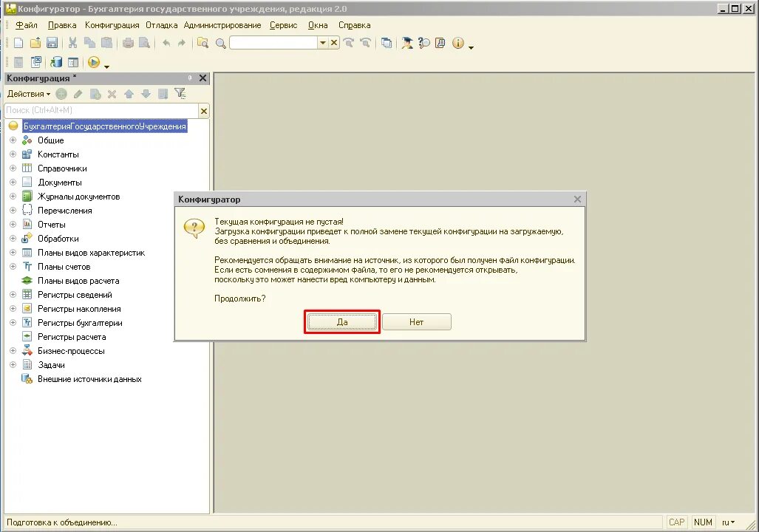Click the Move up arrow in Configuration panel

(x=129, y=94)
